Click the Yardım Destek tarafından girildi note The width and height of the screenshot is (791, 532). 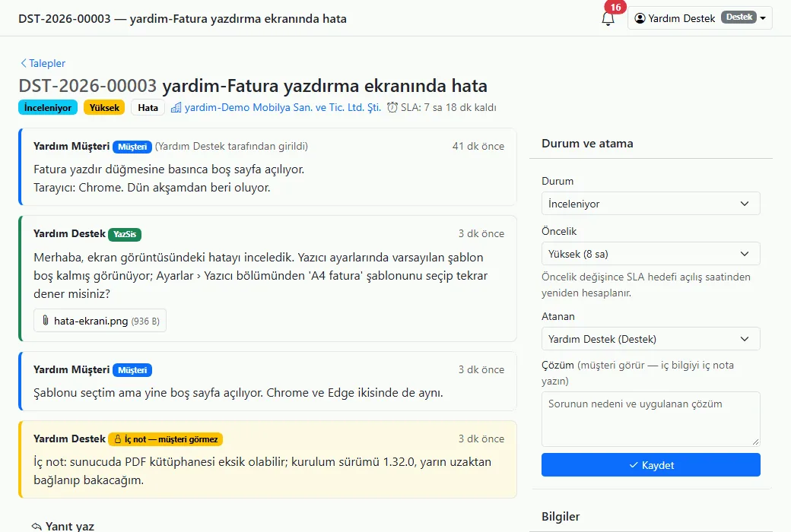[x=231, y=146]
